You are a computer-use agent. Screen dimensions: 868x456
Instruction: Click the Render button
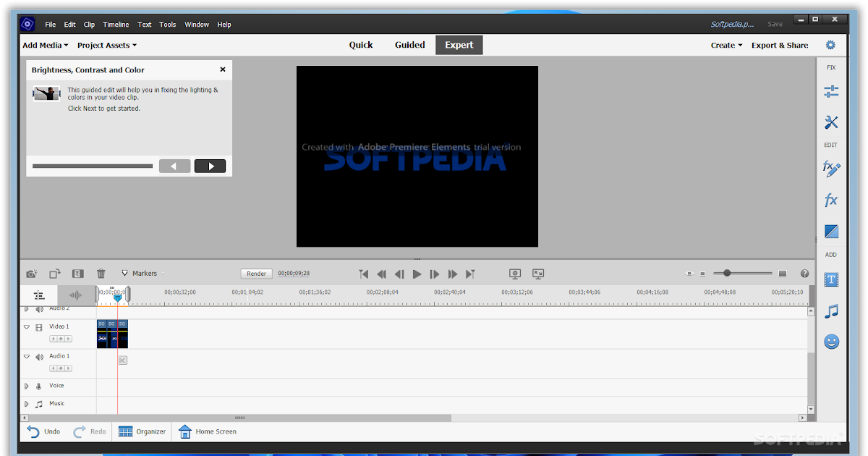coord(257,274)
